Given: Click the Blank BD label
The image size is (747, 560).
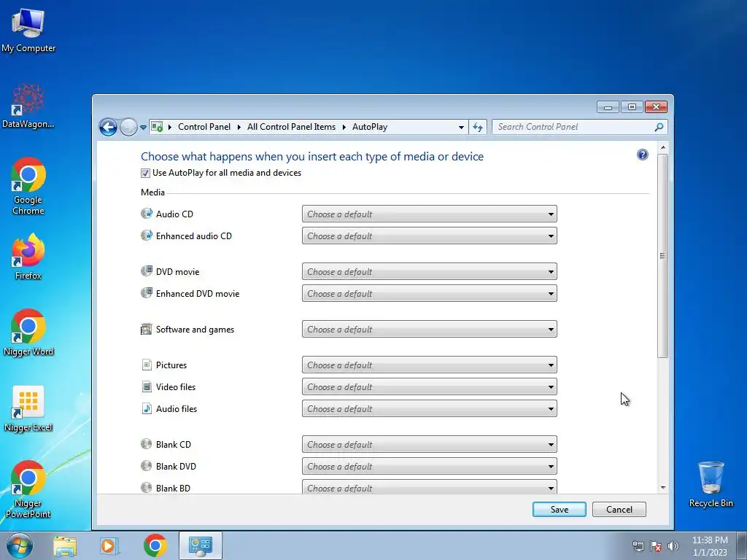Looking at the screenshot, I should tap(173, 488).
